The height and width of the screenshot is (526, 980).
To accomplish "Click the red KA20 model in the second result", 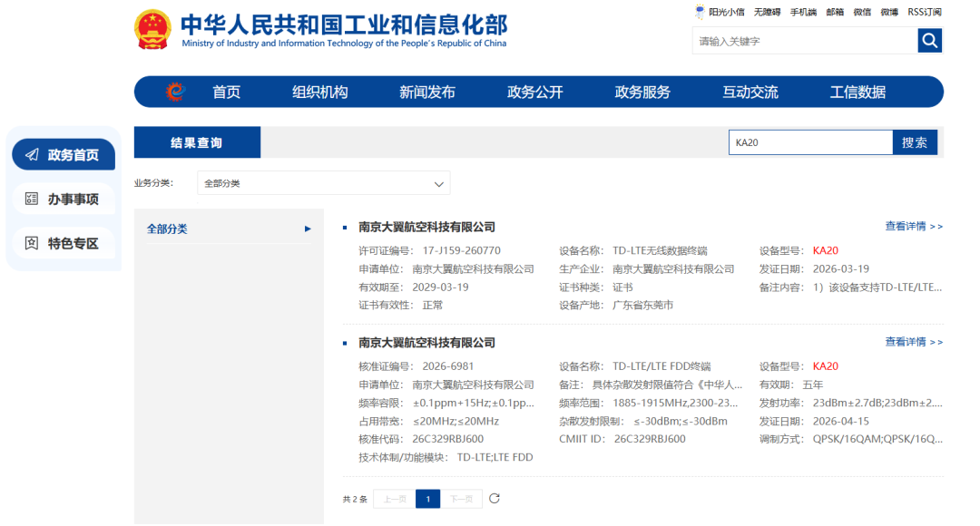I will (x=825, y=366).
